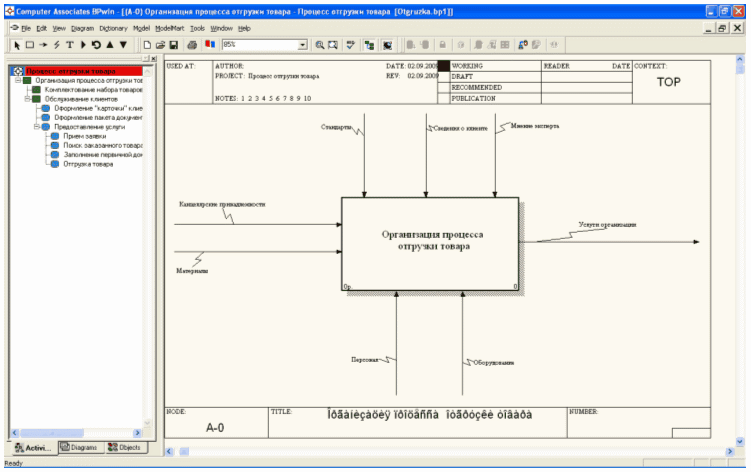Collapse the Обслуживание клиентов node

pyautogui.click(x=28, y=99)
